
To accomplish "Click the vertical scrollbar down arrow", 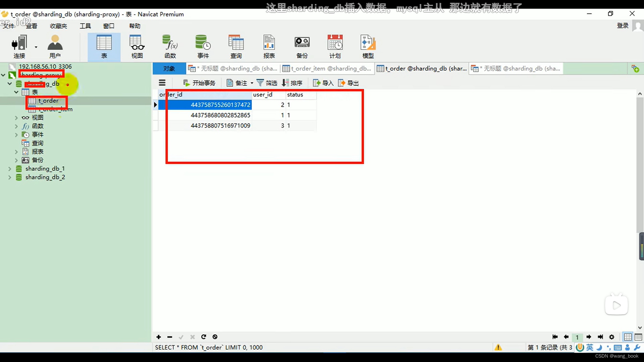I will click(x=640, y=327).
